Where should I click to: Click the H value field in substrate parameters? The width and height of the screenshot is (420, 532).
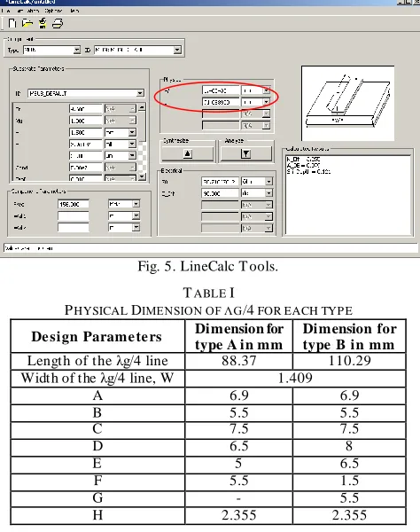coord(86,132)
